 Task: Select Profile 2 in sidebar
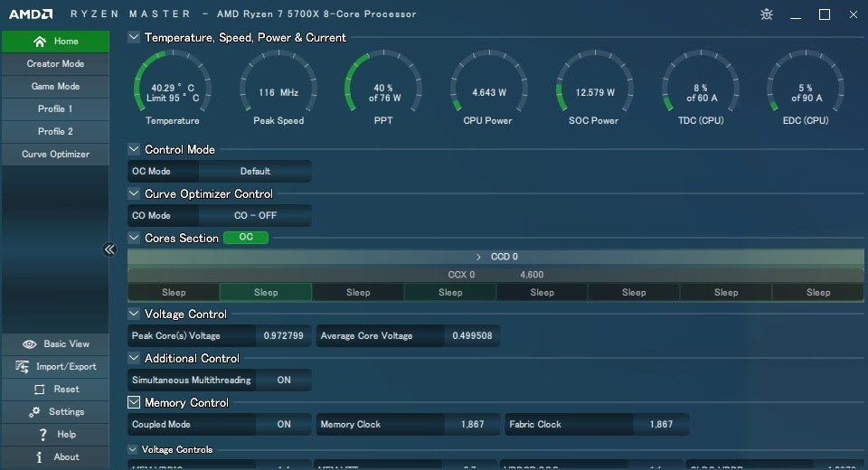[x=55, y=132]
